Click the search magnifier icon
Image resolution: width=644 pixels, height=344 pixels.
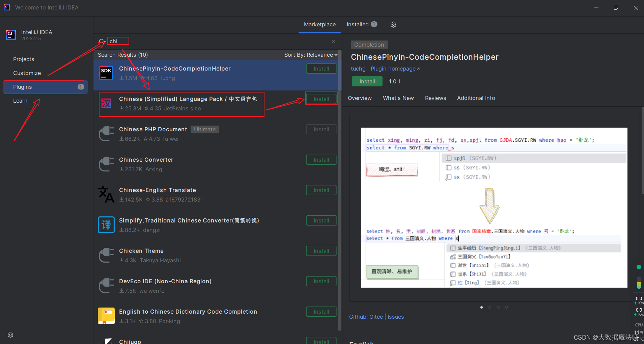(102, 42)
